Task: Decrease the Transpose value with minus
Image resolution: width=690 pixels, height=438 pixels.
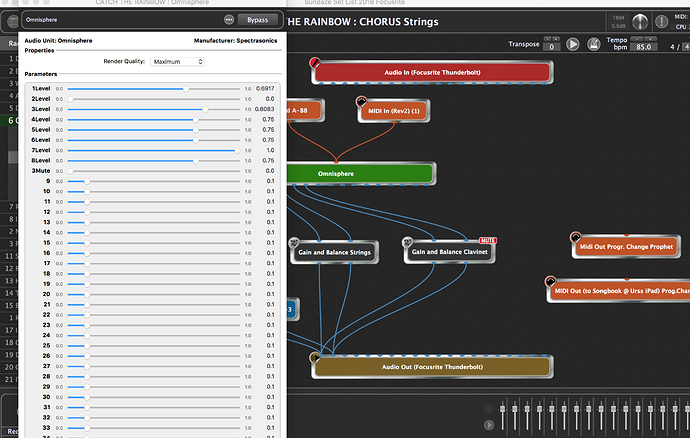Action: coord(547,38)
